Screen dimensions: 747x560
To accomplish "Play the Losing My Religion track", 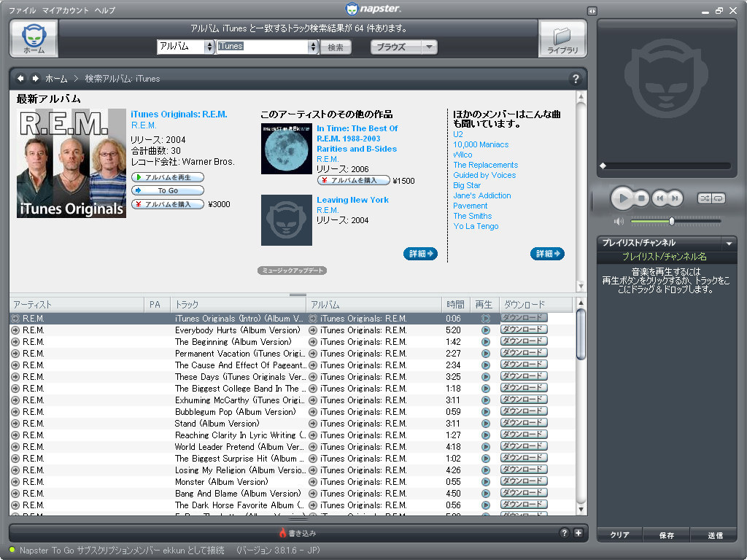I will [485, 470].
